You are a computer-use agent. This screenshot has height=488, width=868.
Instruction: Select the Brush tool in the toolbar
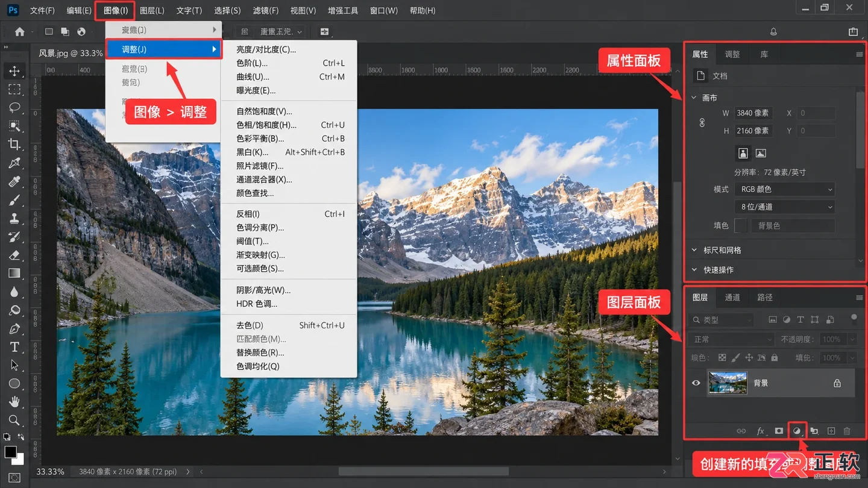[x=14, y=200]
